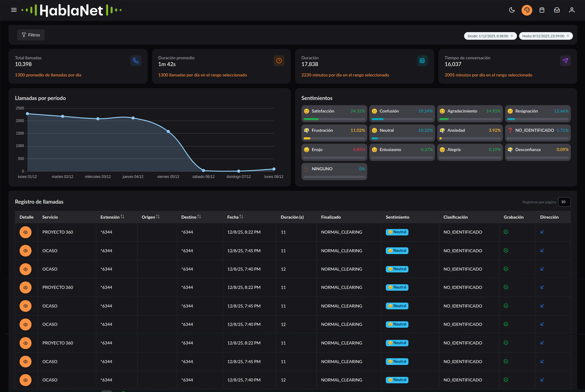Click Registros por página input field

coord(564,202)
